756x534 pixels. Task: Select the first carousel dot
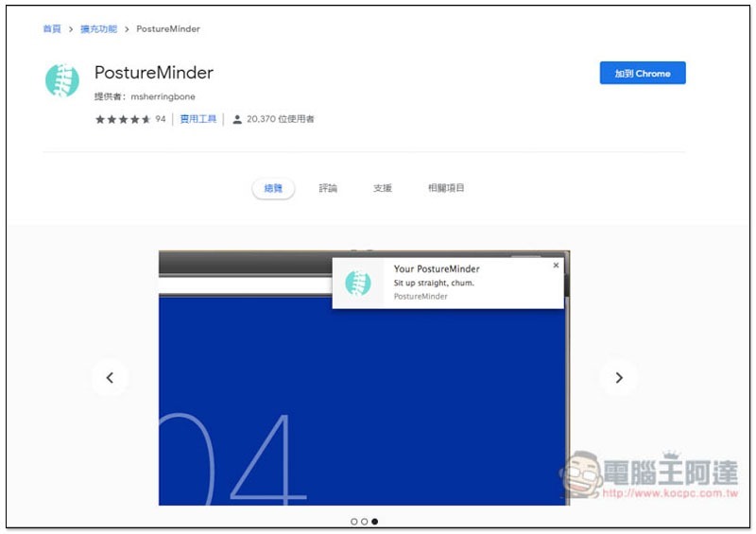(x=354, y=522)
